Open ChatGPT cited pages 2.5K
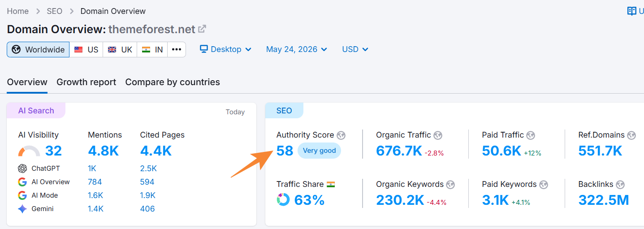 [148, 169]
